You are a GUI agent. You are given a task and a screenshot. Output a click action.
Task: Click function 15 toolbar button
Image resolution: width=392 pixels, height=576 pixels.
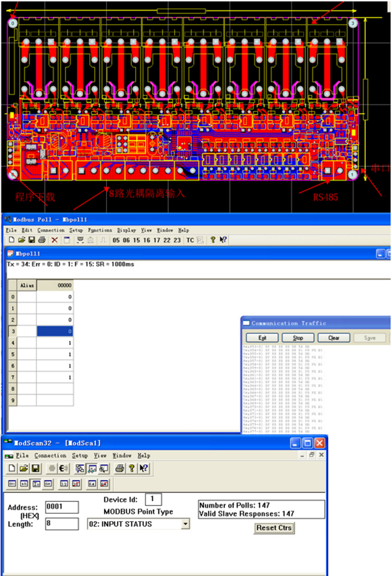coord(136,240)
